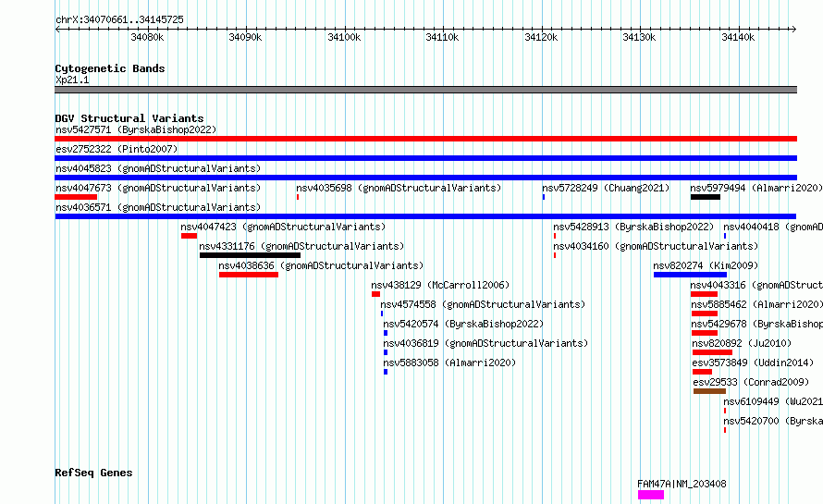Click the red bar under nsv4047423
The height and width of the screenshot is (504, 823).
pyautogui.click(x=189, y=236)
